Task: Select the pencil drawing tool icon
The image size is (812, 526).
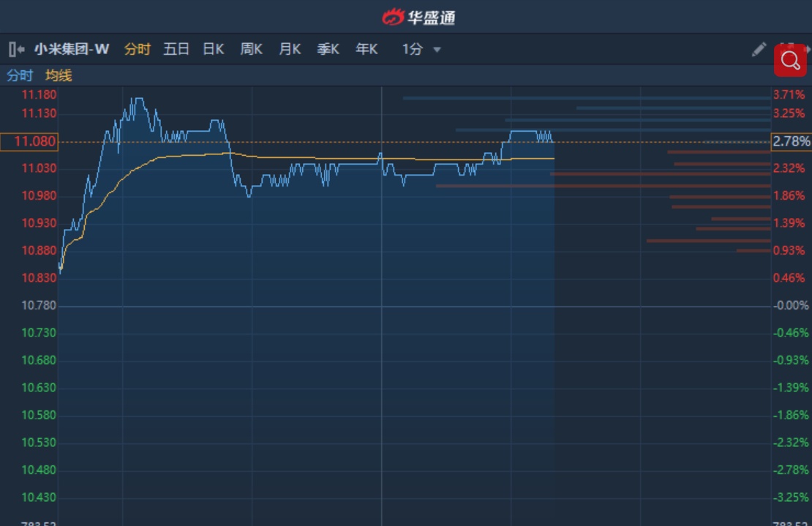Action: coord(759,50)
